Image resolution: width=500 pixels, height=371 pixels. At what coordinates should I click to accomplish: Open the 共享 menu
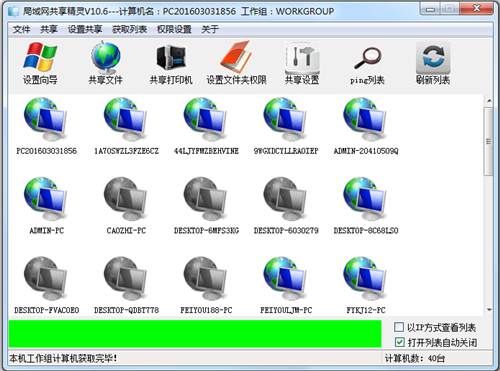point(49,29)
